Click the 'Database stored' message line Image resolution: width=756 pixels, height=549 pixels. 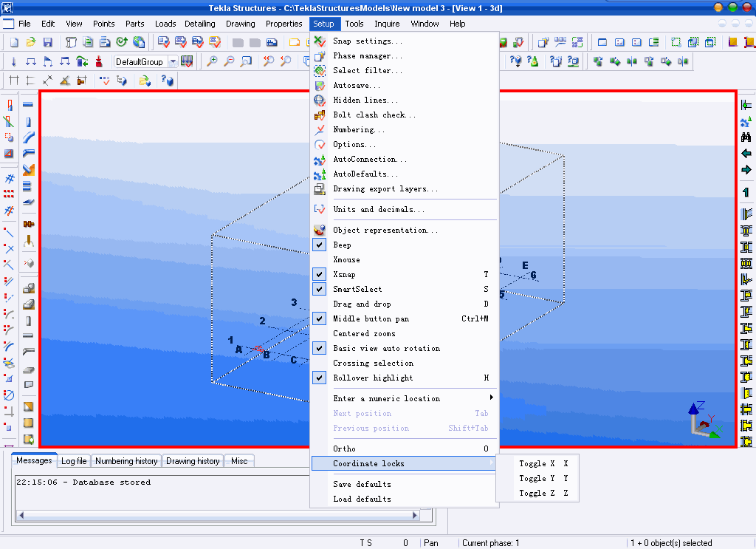click(83, 482)
